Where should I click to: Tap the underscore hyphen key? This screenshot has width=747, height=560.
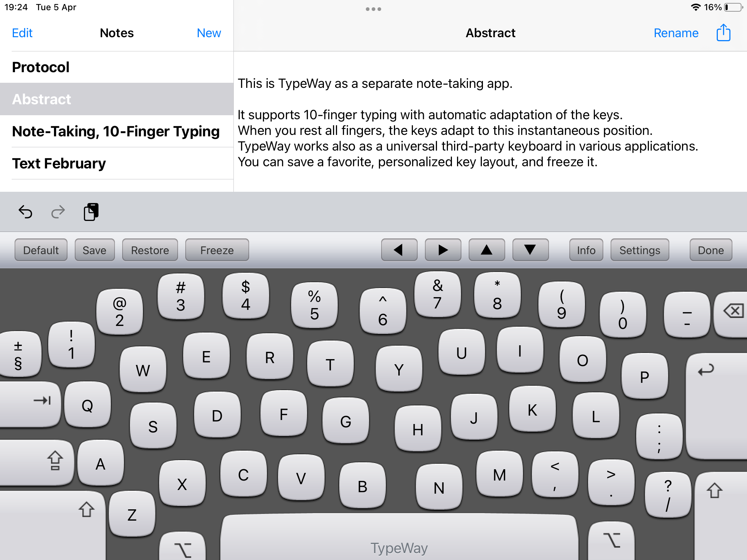(x=687, y=315)
